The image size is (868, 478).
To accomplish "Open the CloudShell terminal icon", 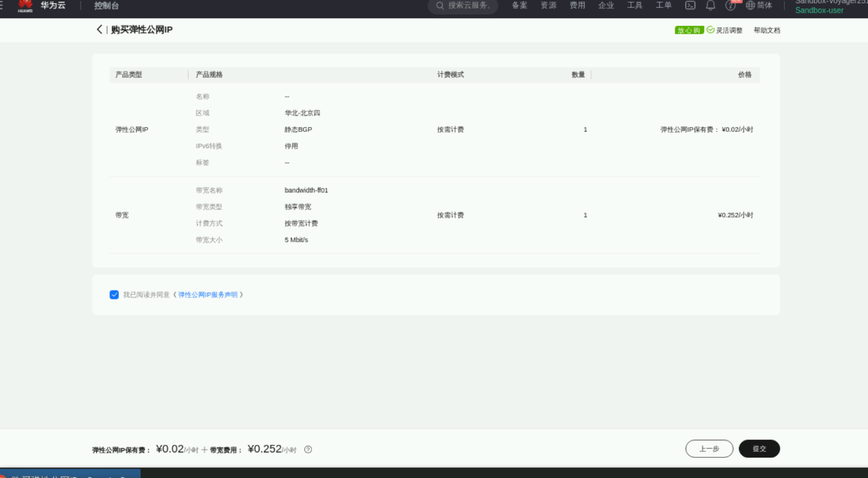I will tap(690, 6).
